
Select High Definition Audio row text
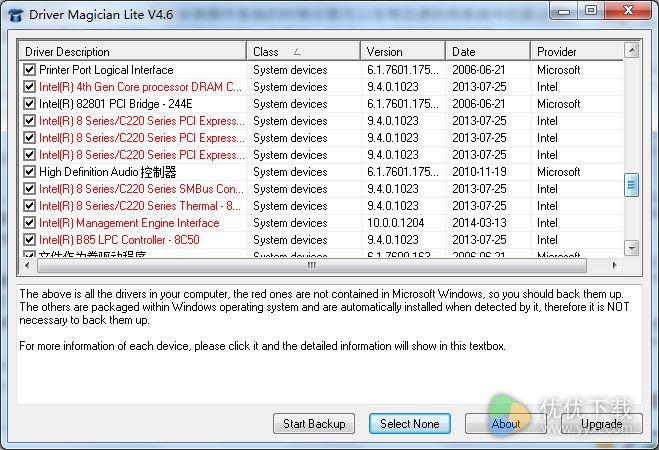pyautogui.click(x=108, y=171)
